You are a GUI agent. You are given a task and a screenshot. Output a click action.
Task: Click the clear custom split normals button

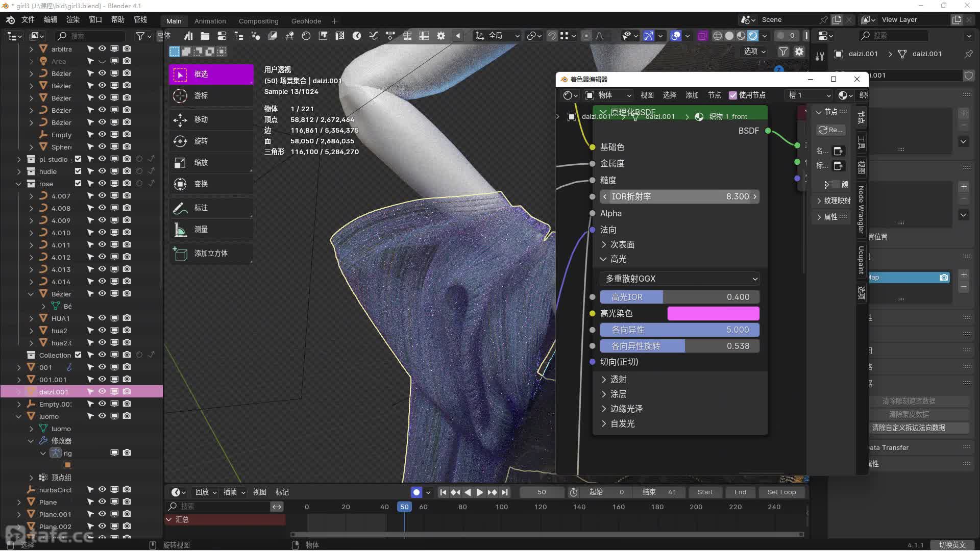point(908,428)
